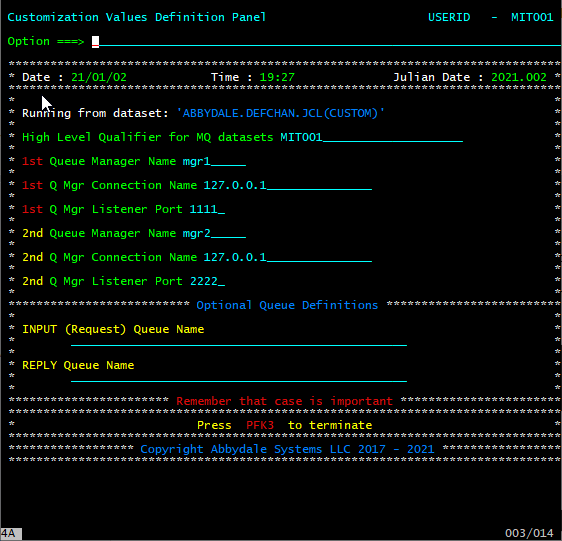Click the cursor position 003/014 in status bar
562x541 pixels.
tap(529, 533)
